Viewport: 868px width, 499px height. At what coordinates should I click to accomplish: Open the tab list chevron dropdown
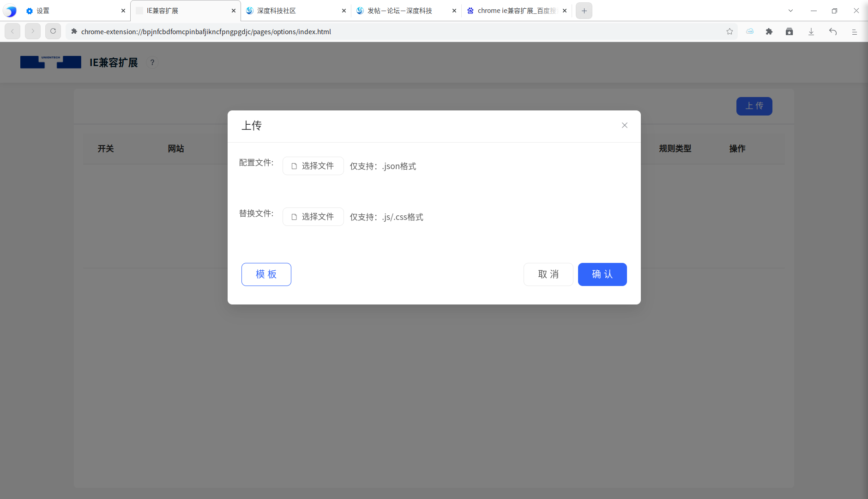(x=790, y=10)
